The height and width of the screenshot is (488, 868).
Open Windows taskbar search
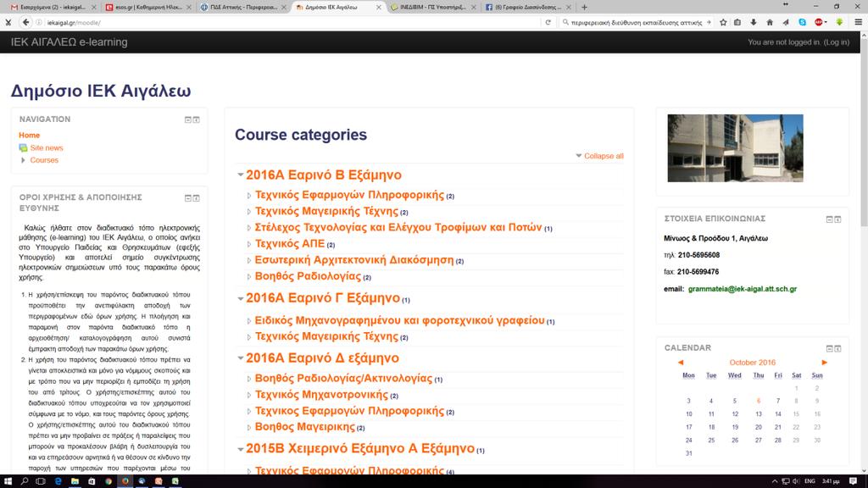click(x=25, y=481)
